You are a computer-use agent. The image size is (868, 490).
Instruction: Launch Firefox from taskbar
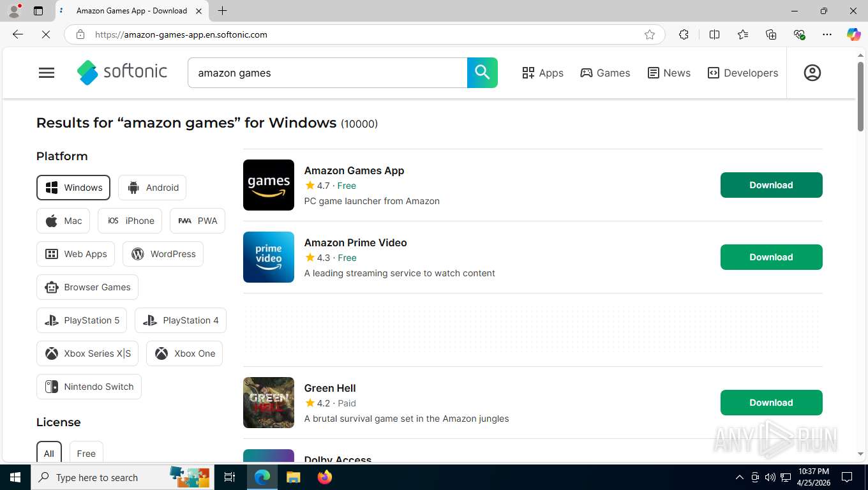coord(325,477)
